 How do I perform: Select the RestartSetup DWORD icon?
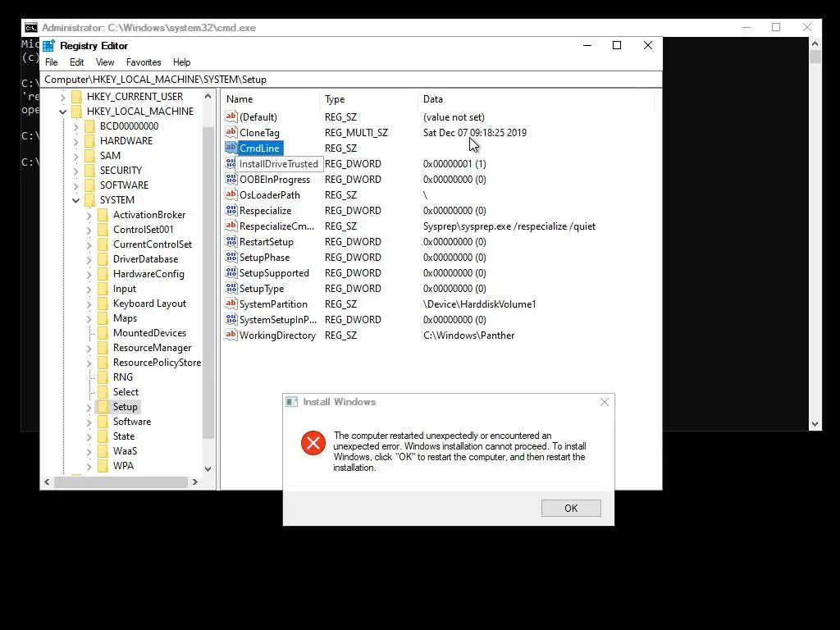click(x=231, y=241)
